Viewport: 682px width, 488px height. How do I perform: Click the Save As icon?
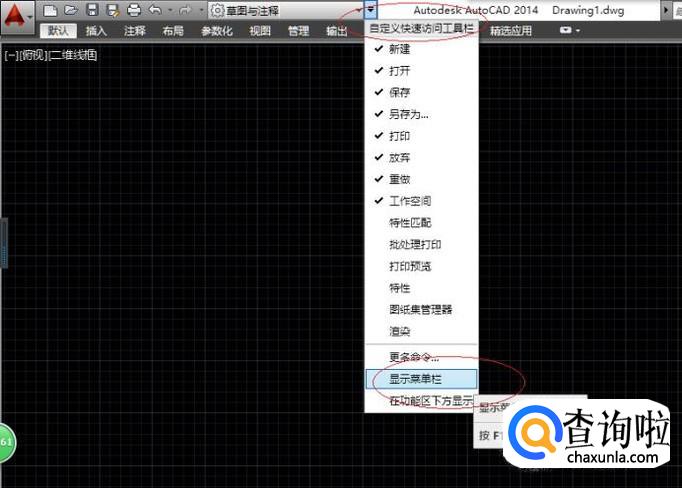pyautogui.click(x=113, y=10)
